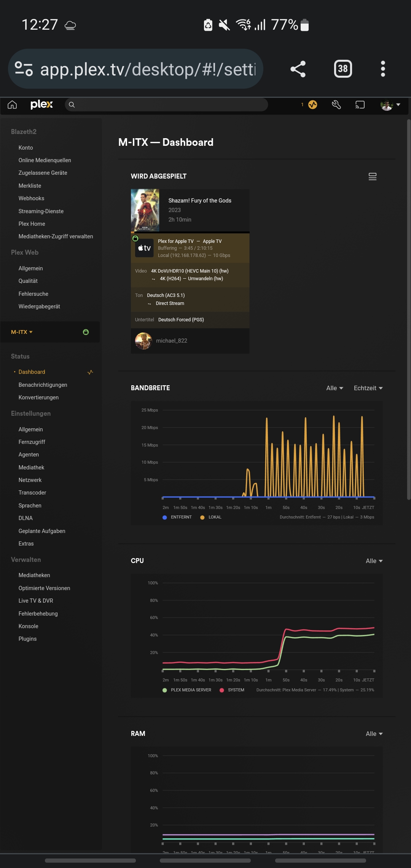Expand the M-ITX server dropdown

click(22, 332)
